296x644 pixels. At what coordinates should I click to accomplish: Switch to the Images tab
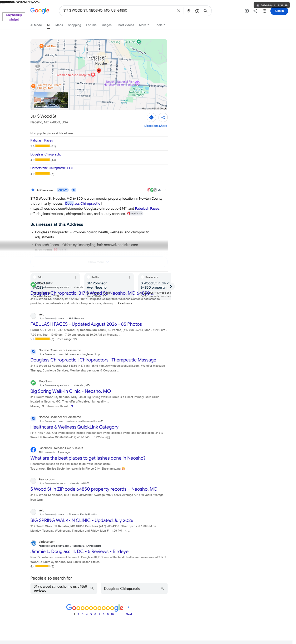tap(106, 25)
